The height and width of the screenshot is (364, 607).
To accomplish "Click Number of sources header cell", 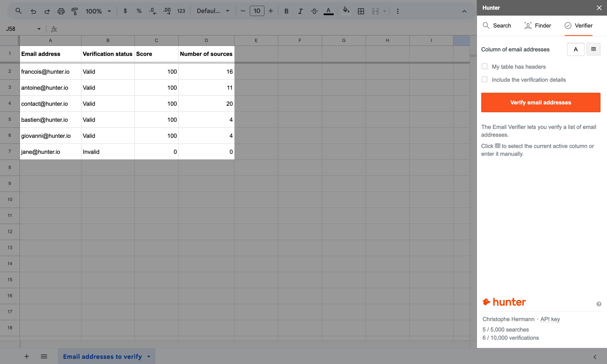I will click(x=206, y=54).
